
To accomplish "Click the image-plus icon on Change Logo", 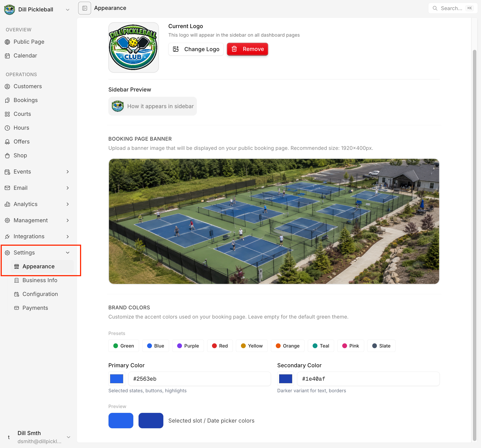I will 176,49.
